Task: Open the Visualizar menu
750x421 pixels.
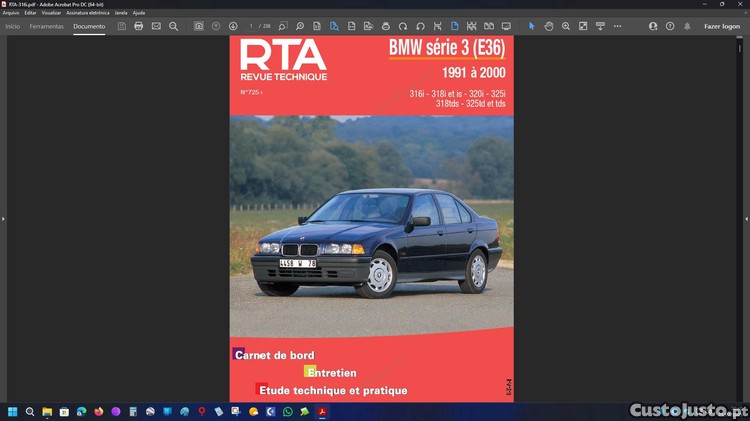Action: [51, 13]
